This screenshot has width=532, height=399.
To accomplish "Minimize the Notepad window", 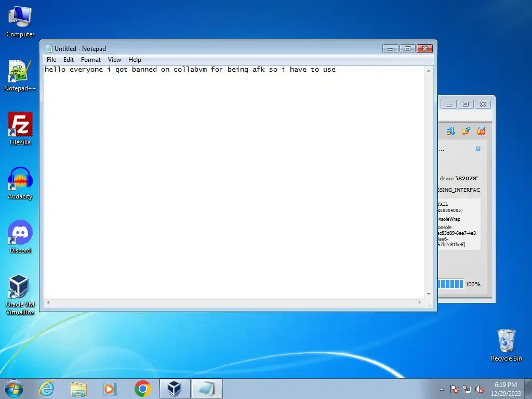I will click(x=390, y=48).
